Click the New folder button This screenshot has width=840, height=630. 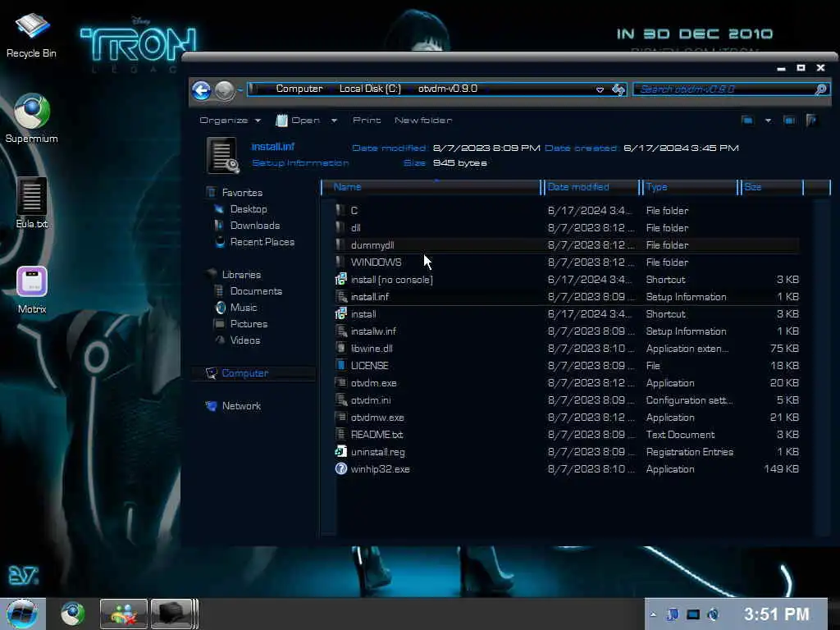point(423,120)
